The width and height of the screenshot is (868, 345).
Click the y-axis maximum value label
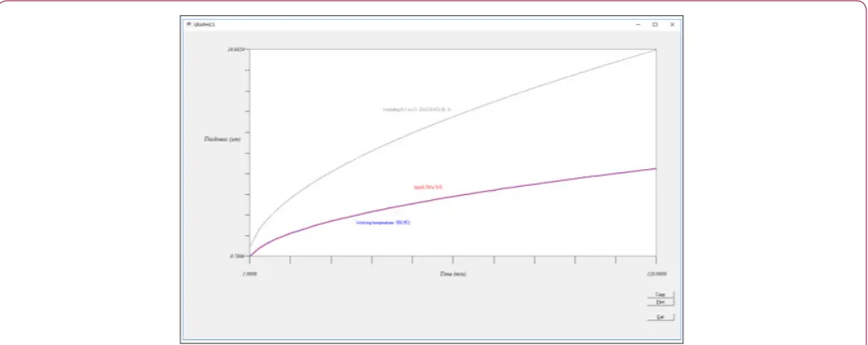tap(237, 49)
